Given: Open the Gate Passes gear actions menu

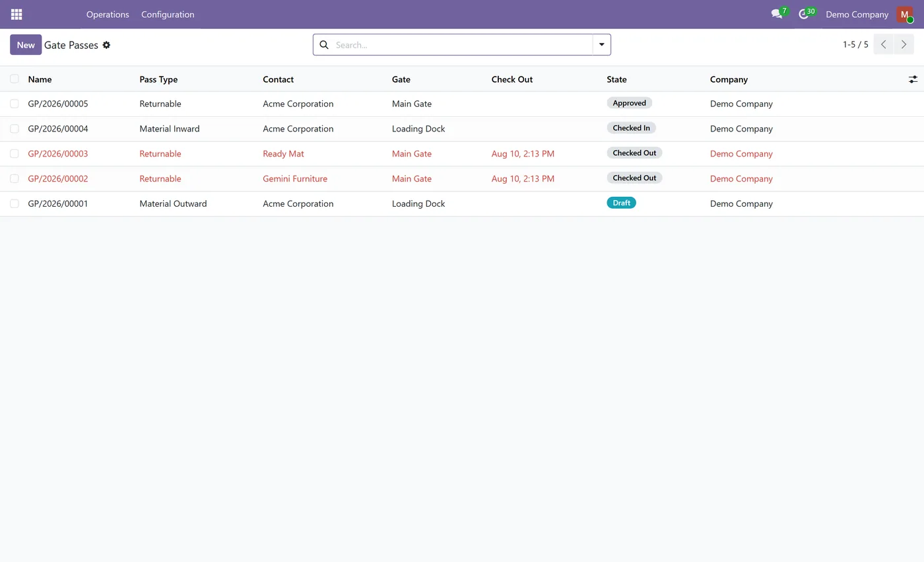Looking at the screenshot, I should (x=106, y=45).
